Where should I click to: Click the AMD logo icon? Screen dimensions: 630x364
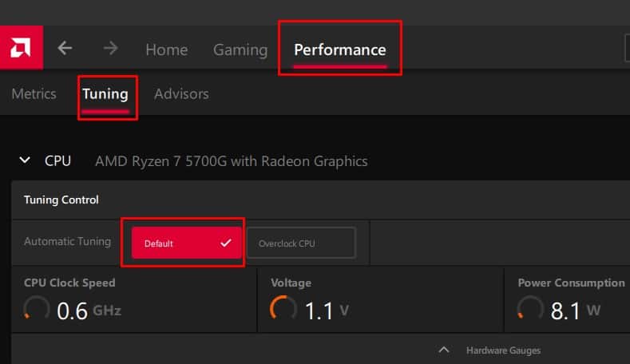point(21,47)
